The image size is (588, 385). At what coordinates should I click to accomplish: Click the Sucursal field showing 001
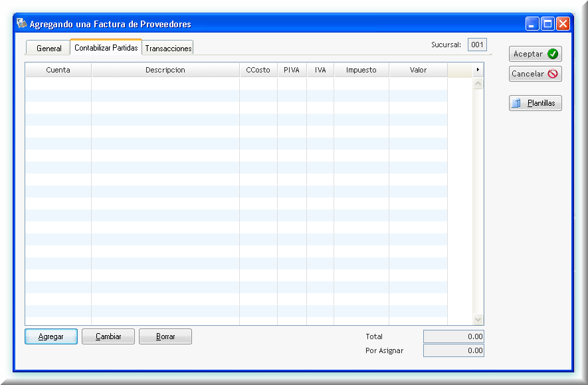click(477, 45)
